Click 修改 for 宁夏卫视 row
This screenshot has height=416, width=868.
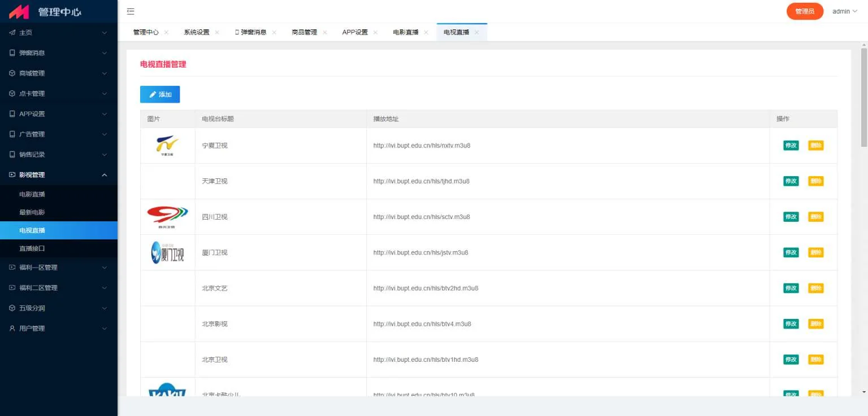[791, 146]
